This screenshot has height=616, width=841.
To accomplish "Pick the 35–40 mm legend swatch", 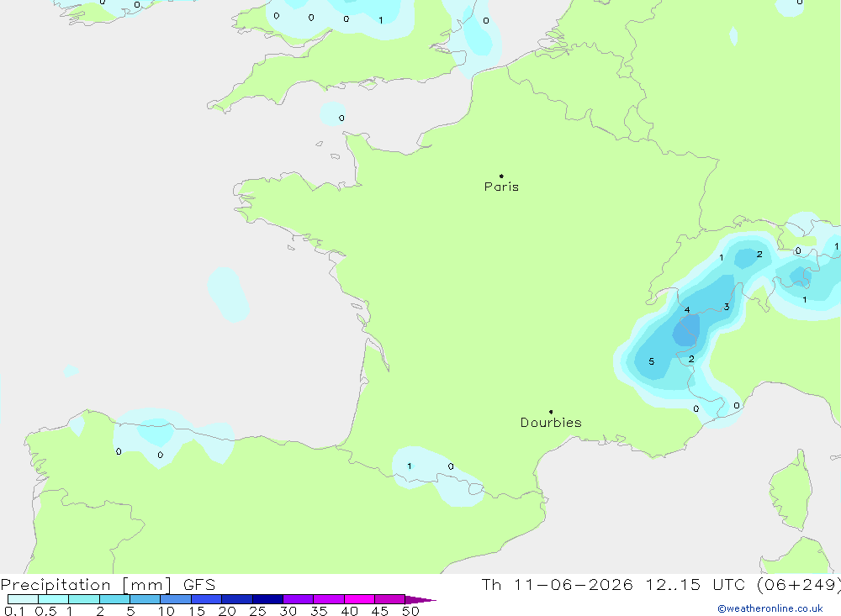I will click(328, 599).
